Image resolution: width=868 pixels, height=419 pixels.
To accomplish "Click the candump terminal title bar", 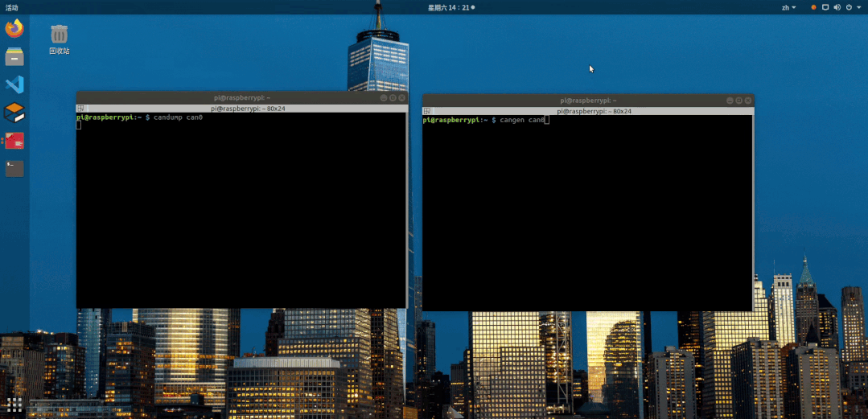I will (242, 97).
